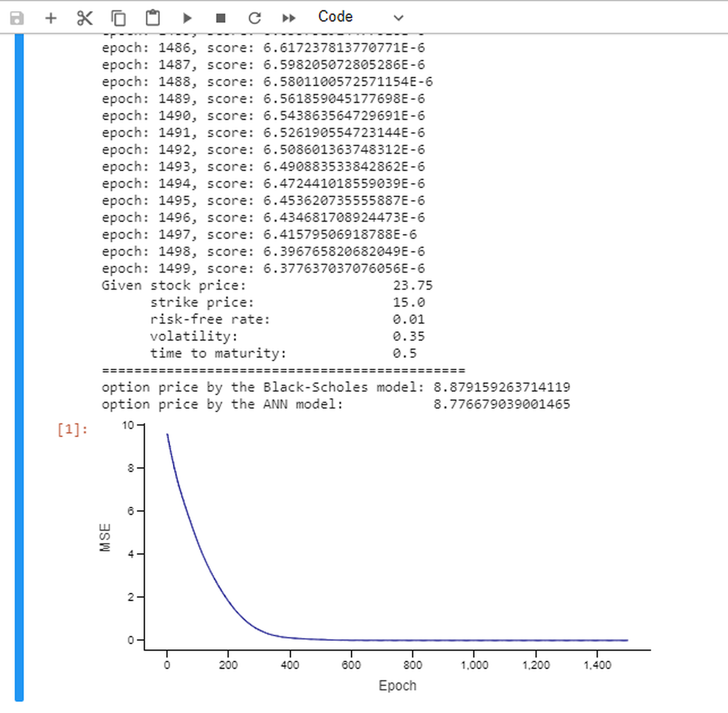Select the [1]: output prompt
The height and width of the screenshot is (713, 728).
73,429
